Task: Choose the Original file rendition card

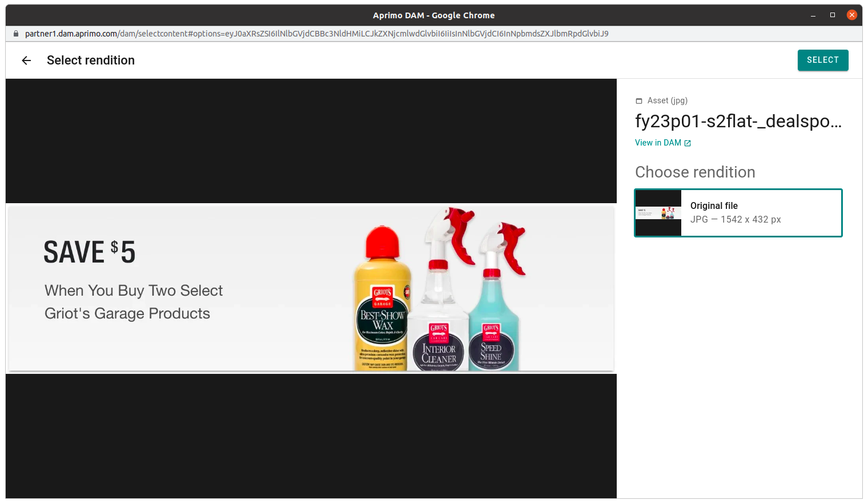Action: [738, 212]
